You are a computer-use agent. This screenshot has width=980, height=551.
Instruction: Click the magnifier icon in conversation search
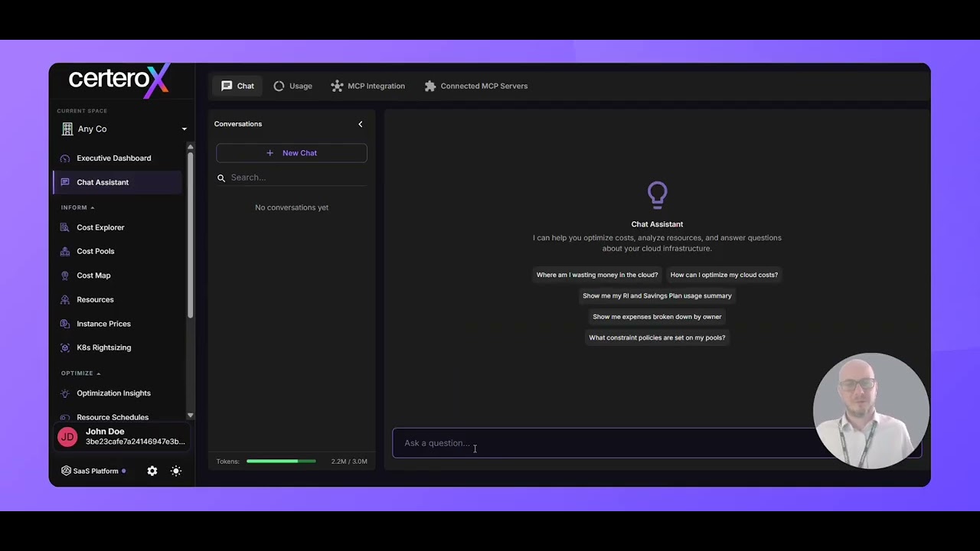coord(221,178)
